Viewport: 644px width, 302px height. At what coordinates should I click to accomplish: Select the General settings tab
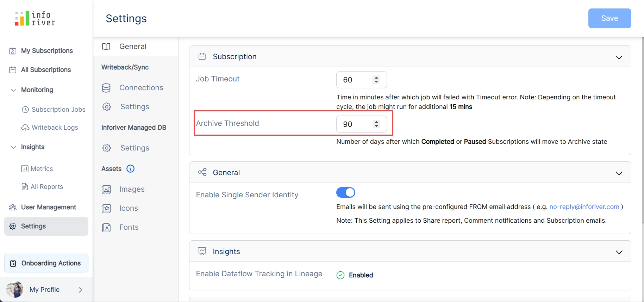pos(133,47)
